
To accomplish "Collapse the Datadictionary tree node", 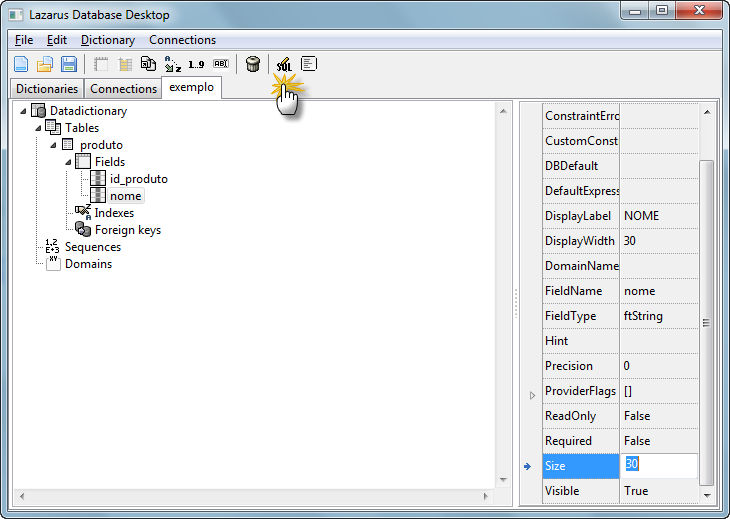I will pos(23,111).
